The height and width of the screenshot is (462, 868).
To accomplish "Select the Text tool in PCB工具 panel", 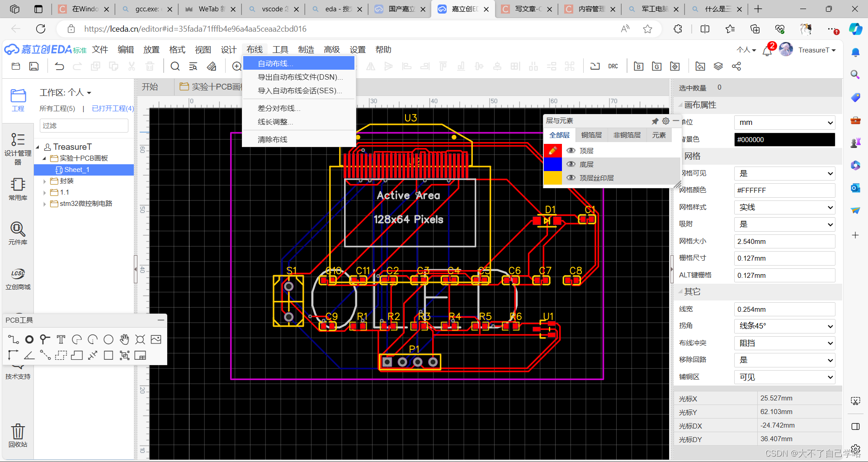I will [x=61, y=339].
